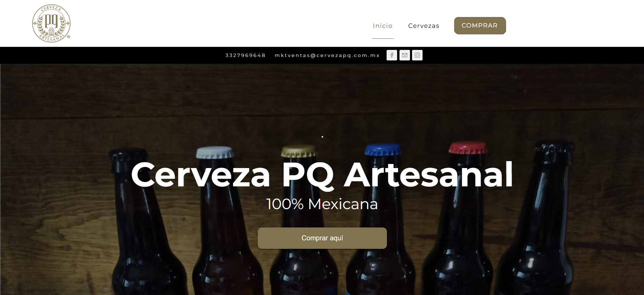Click the blue bottle cap
Screen dimensions: 644x295
(383, 150)
